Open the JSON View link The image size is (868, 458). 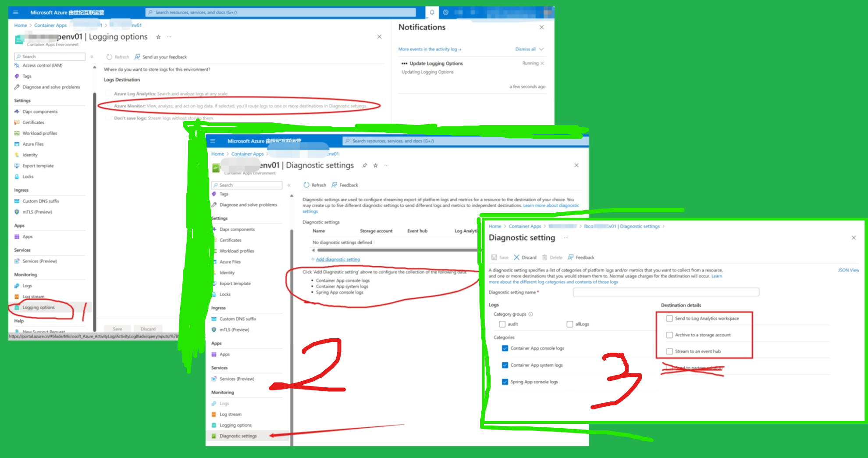pyautogui.click(x=848, y=270)
